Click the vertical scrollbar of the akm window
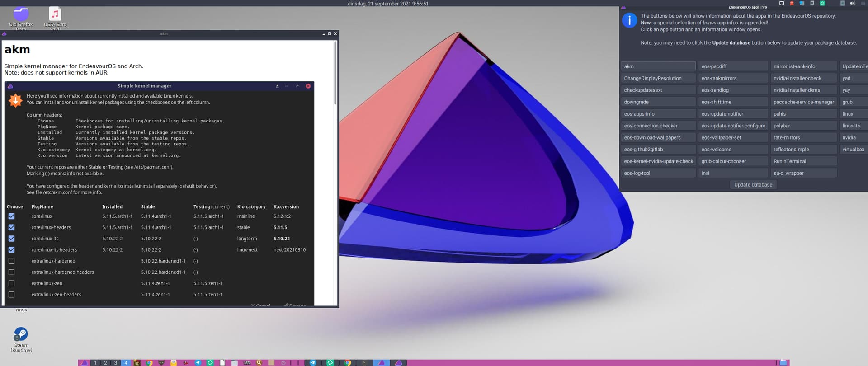The height and width of the screenshot is (366, 868). 335,73
